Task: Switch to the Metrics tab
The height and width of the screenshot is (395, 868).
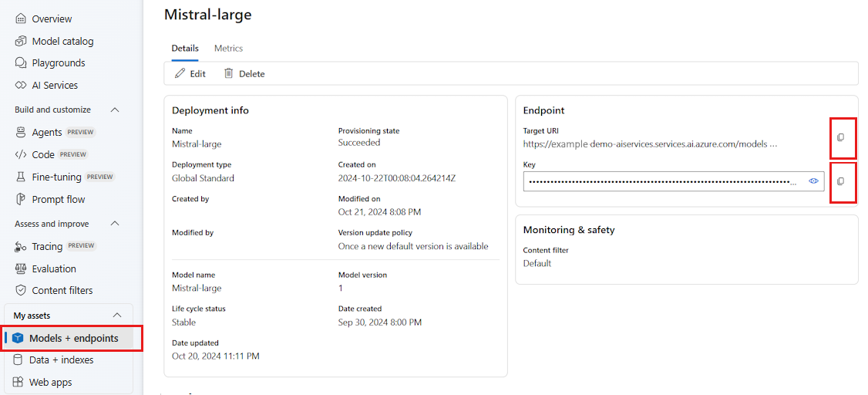Action: pyautogui.click(x=229, y=48)
